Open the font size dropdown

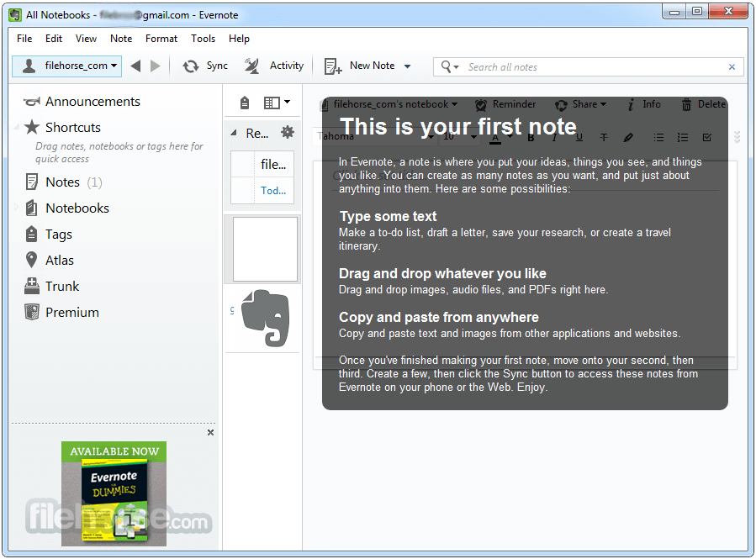pyautogui.click(x=460, y=137)
